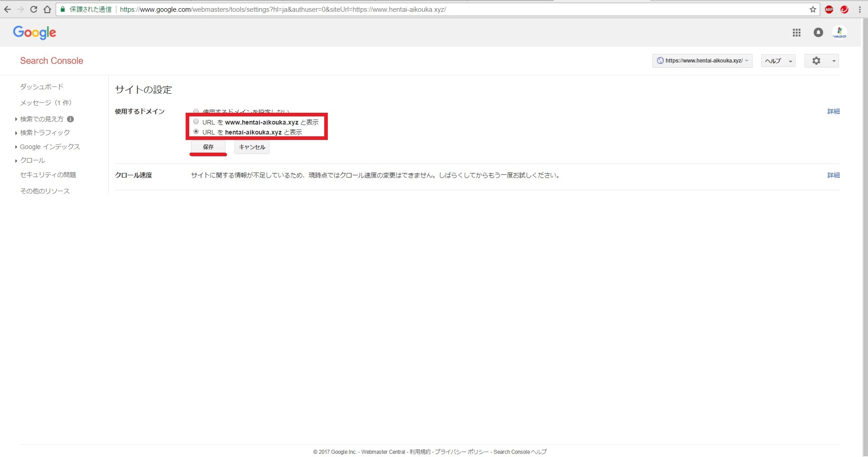This screenshot has height=457, width=868.
Task: Click the browser forward arrow
Action: point(20,9)
